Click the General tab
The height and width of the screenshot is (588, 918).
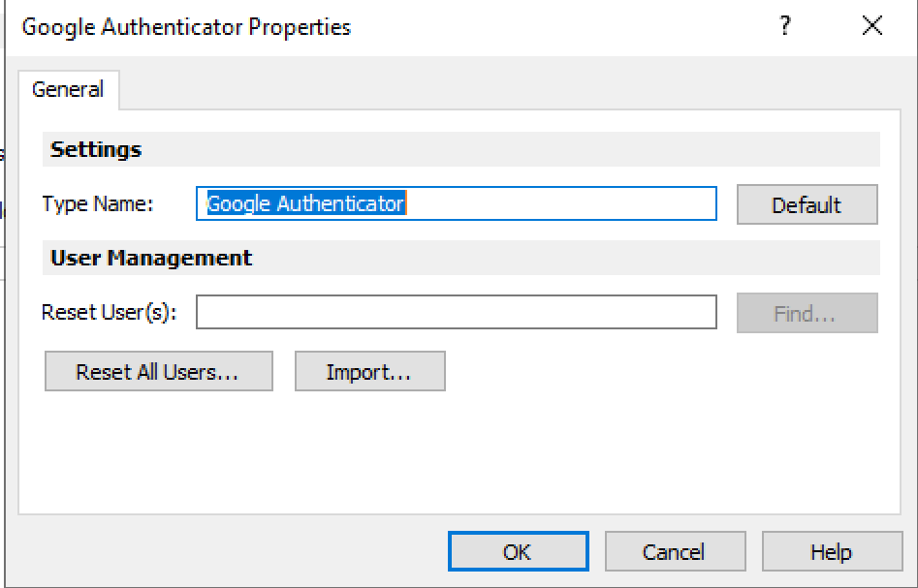[68, 89]
